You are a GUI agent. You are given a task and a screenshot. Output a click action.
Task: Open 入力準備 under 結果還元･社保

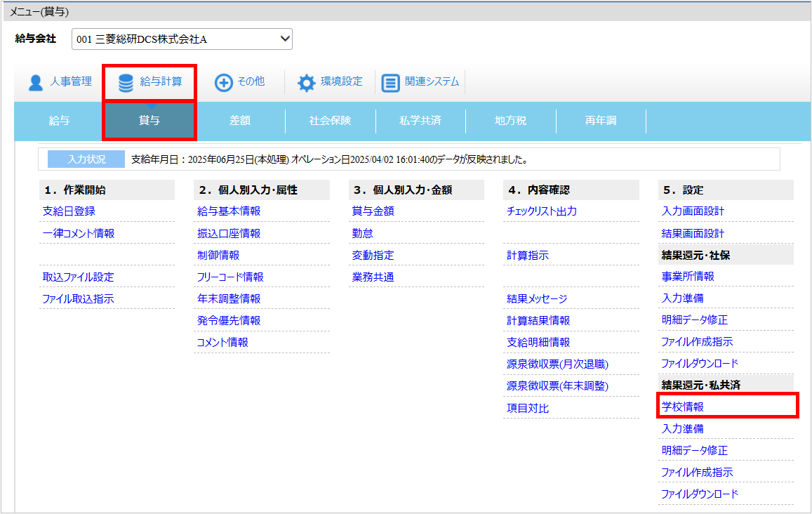tap(683, 298)
